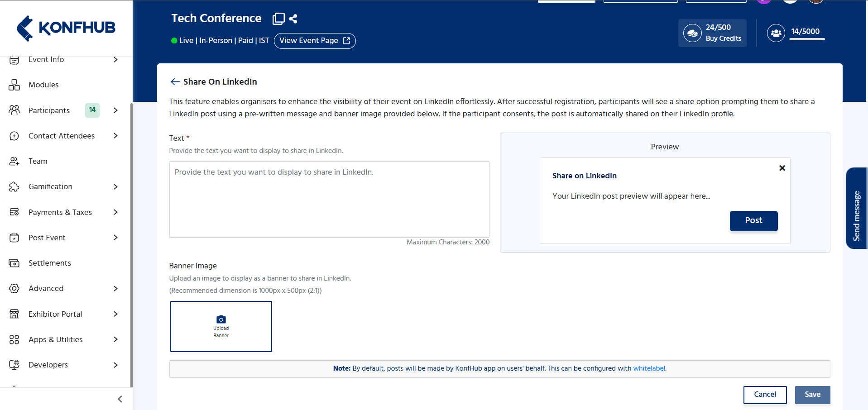
Task: Click Save button
Action: coord(812,395)
